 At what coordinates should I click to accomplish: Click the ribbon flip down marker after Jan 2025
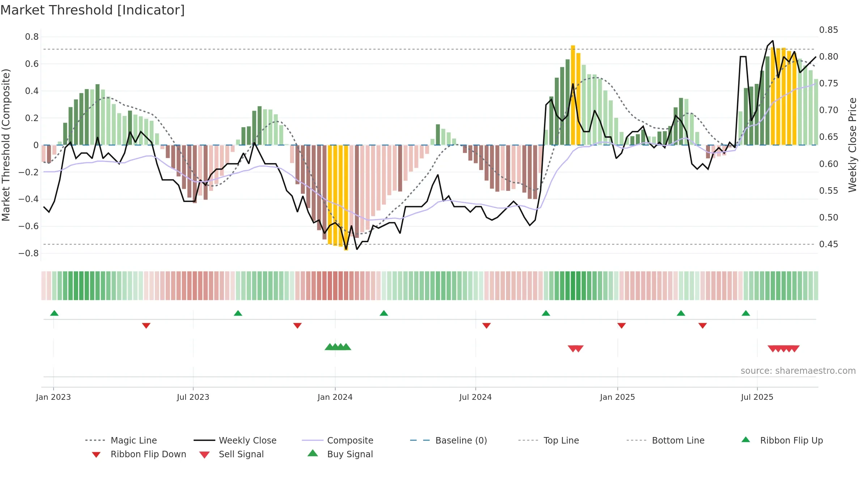[622, 326]
